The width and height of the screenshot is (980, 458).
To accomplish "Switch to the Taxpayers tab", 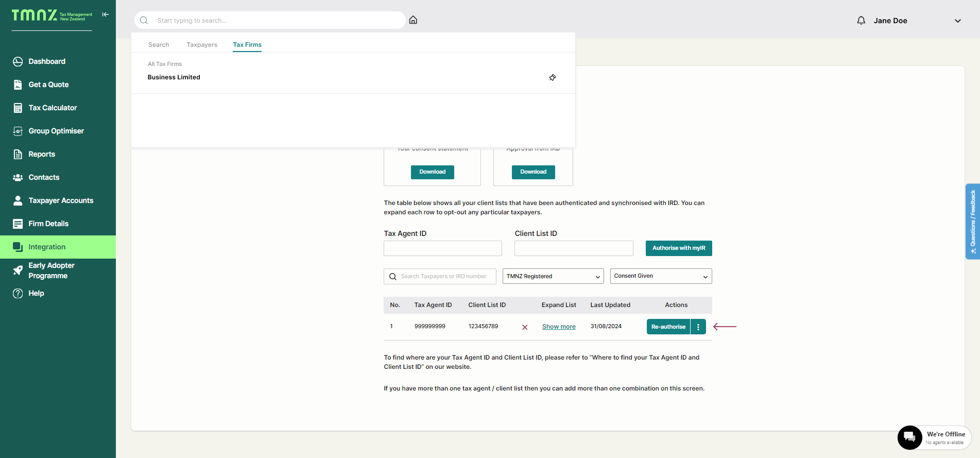I will click(x=202, y=45).
